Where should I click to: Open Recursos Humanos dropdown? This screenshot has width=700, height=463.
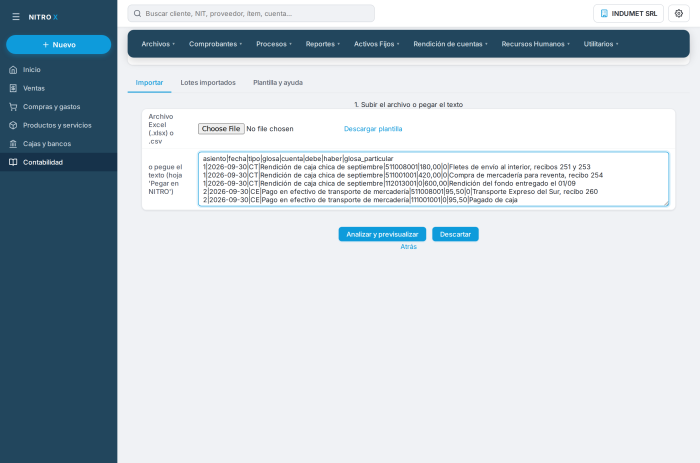(x=535, y=44)
